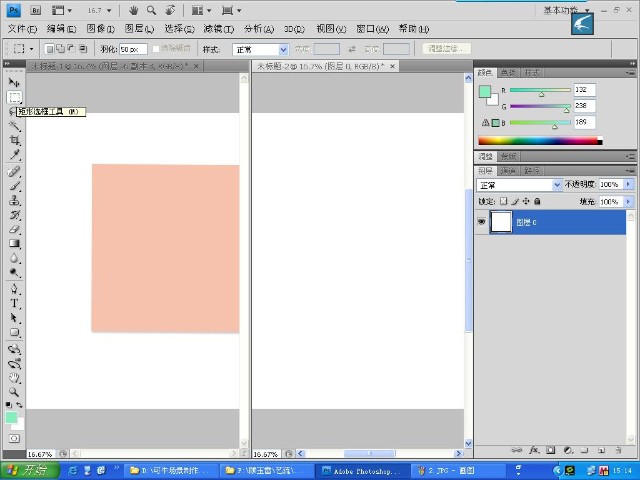
Task: Select the Eyedropper tool
Action: tap(14, 155)
